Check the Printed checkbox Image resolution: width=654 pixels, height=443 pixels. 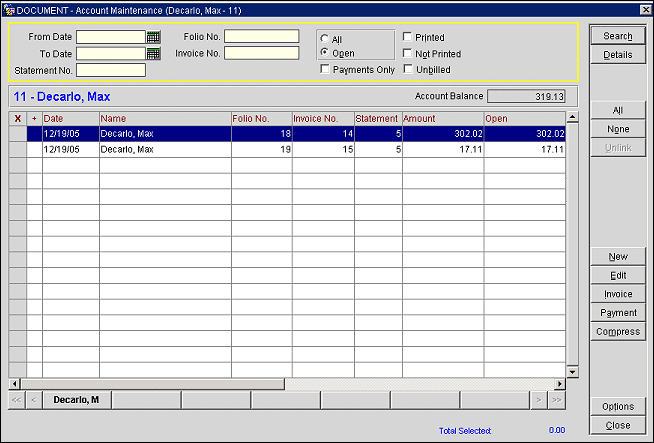point(408,37)
